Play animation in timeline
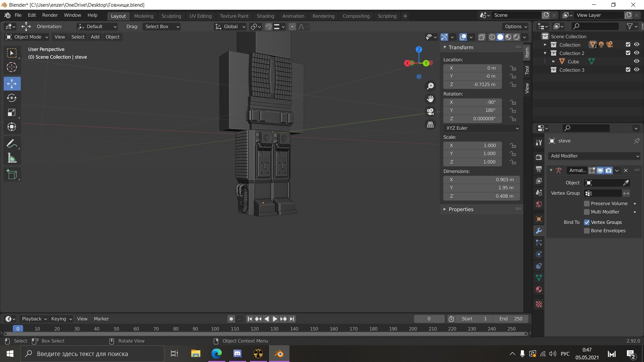644x362 pixels. (x=275, y=319)
